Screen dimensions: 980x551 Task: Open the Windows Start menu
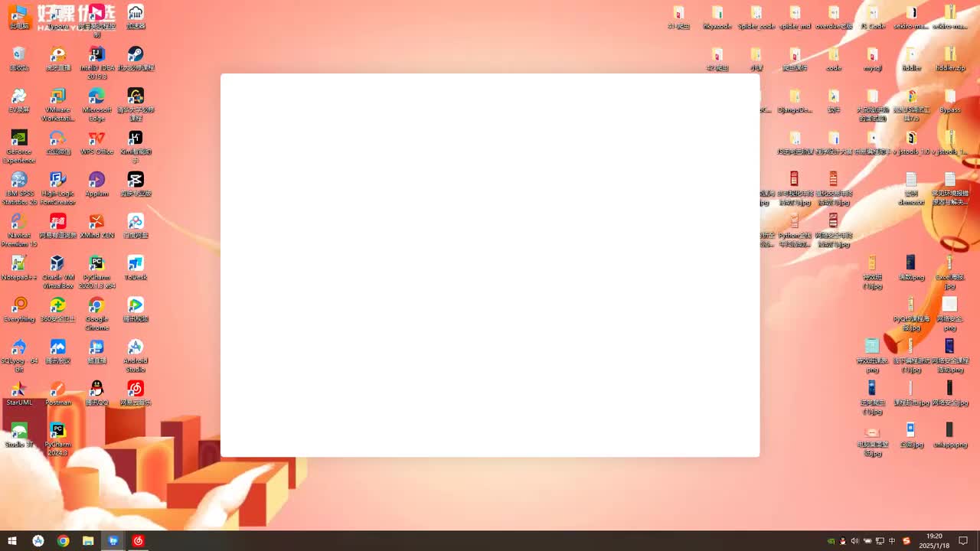tap(12, 541)
